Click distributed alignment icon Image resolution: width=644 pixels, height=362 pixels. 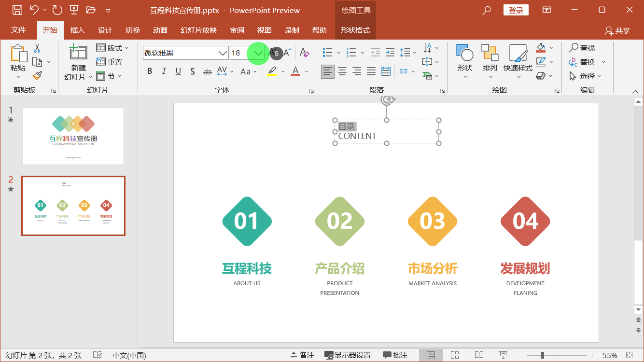click(386, 71)
